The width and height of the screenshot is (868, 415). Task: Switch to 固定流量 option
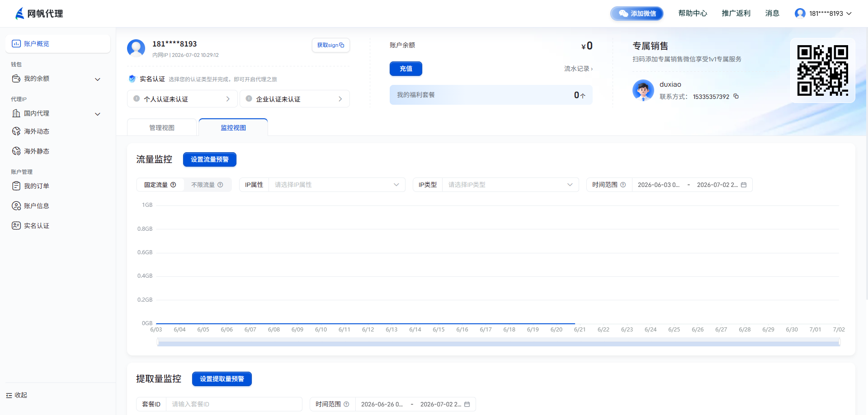[x=160, y=185]
